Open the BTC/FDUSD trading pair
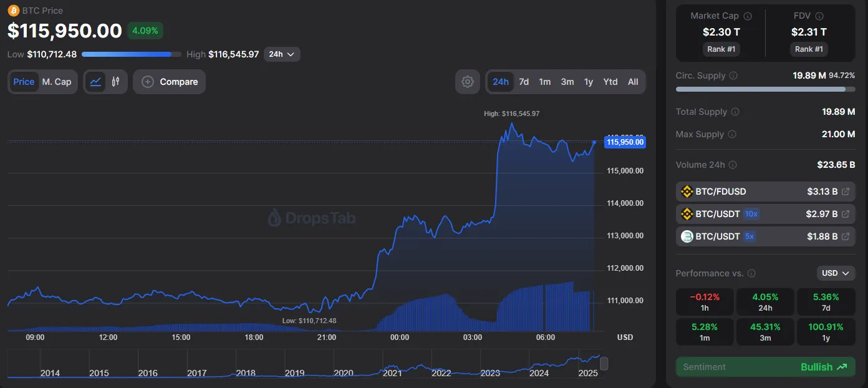868x388 pixels. (721, 192)
